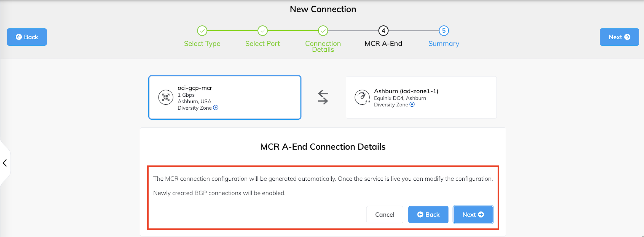Image resolution: width=644 pixels, height=237 pixels.
Task: Click the Select Port step checkmark circle
Action: tap(262, 31)
